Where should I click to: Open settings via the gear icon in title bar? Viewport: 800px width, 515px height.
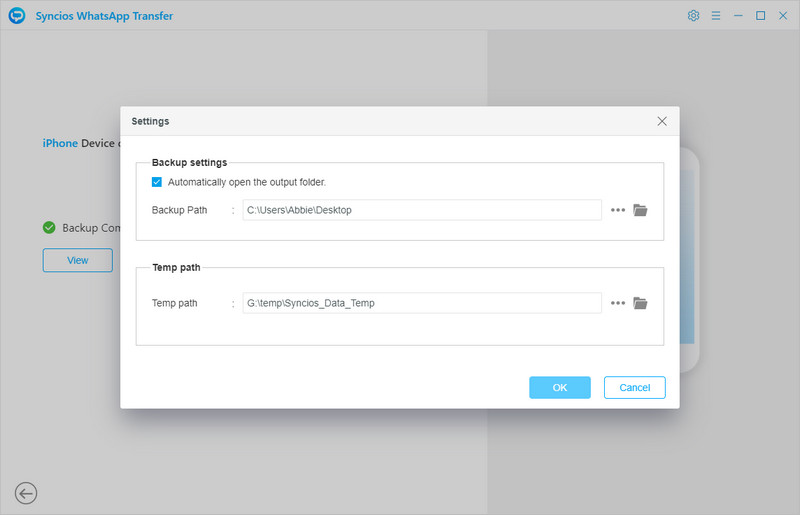coord(693,16)
